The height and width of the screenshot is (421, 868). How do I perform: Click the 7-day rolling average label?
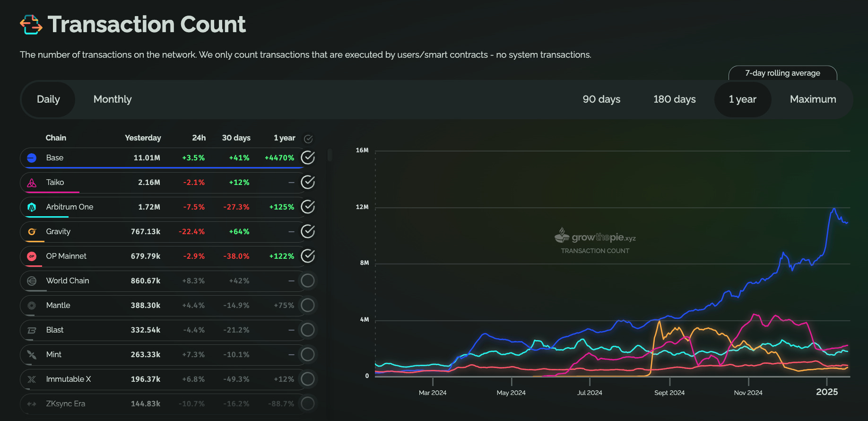[x=782, y=73]
